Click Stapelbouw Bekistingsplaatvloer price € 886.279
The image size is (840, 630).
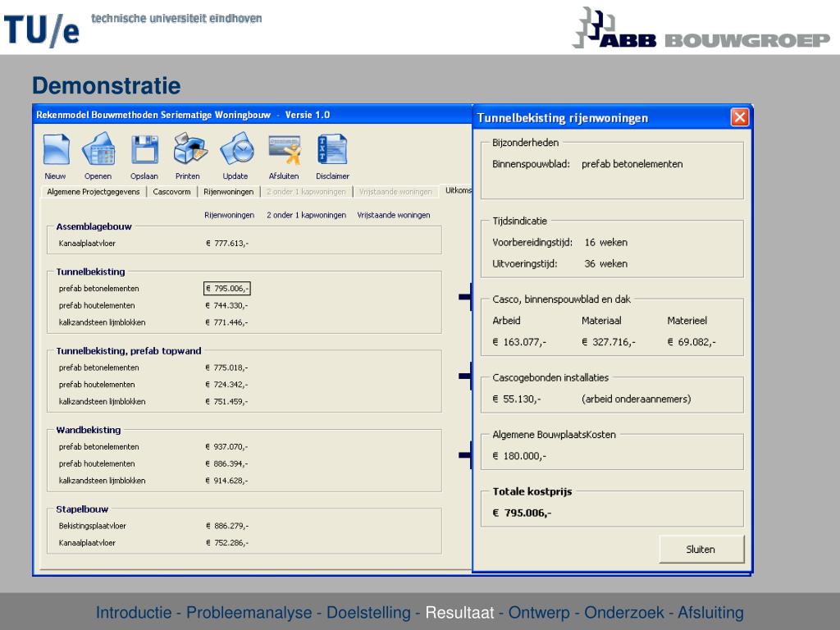(227, 526)
